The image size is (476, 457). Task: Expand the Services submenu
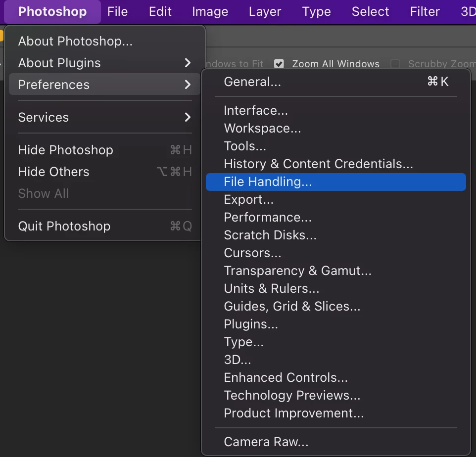(105, 117)
